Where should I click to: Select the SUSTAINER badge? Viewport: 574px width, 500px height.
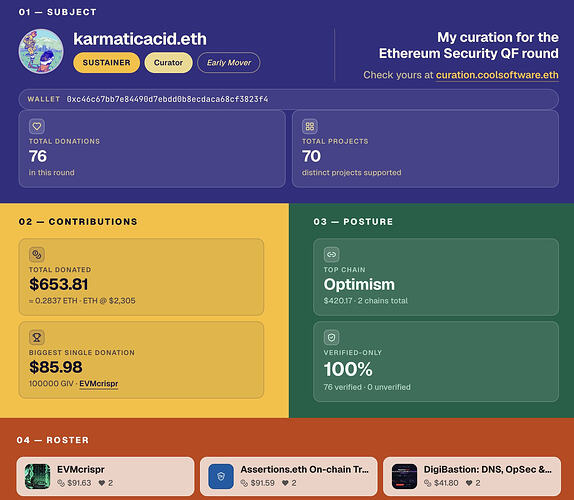pyautogui.click(x=107, y=63)
